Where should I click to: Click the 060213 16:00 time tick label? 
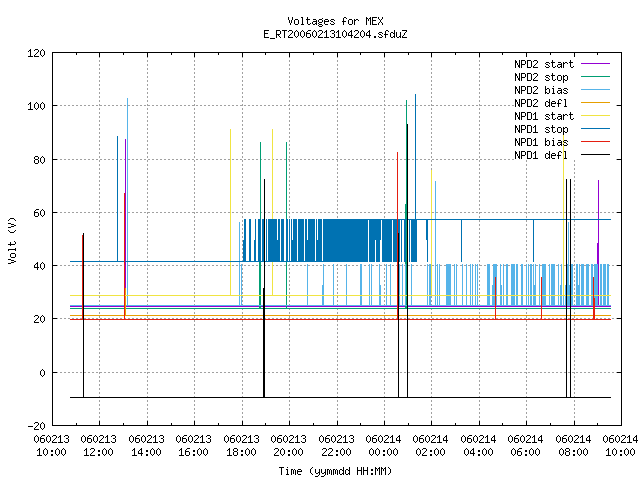pos(193,446)
